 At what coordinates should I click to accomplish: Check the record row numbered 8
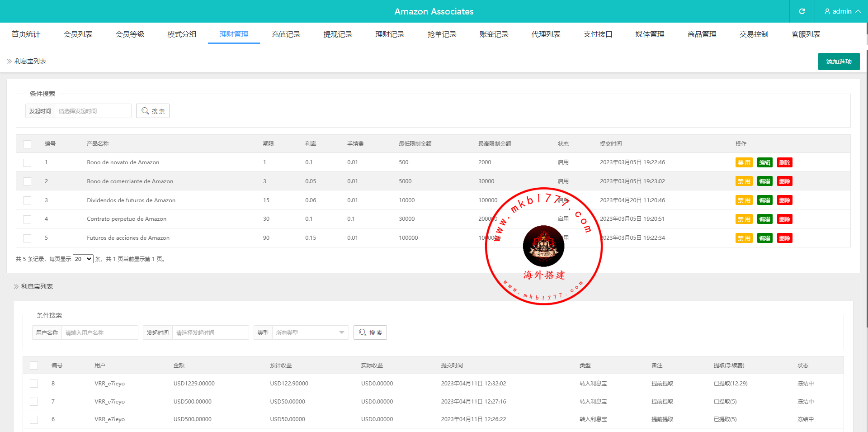coord(34,384)
